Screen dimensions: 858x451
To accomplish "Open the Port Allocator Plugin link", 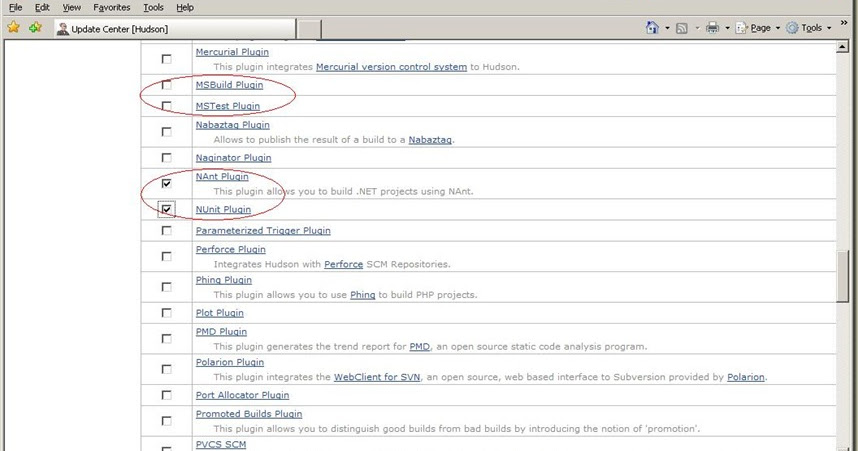I will click(242, 395).
